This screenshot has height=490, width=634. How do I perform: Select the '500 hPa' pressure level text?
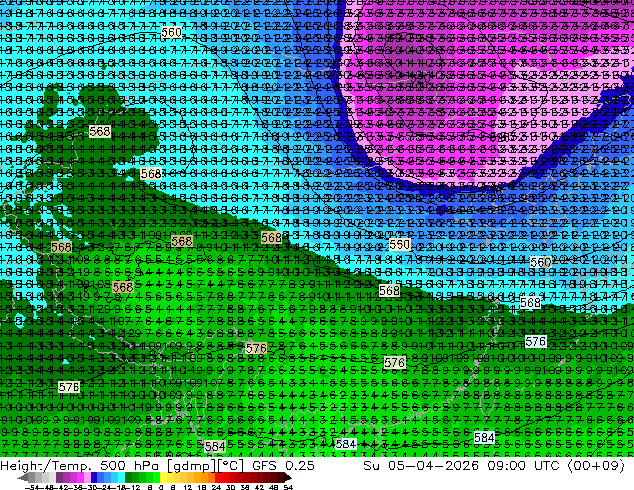(x=132, y=465)
